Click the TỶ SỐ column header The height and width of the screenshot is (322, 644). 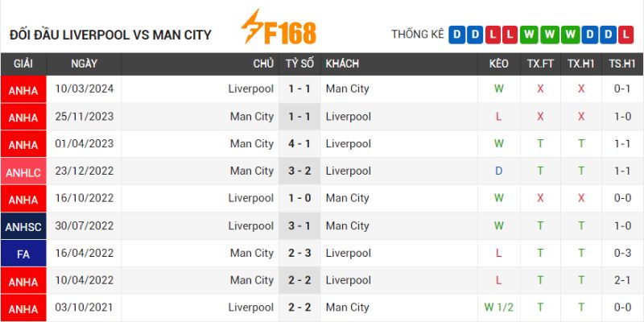tap(299, 64)
